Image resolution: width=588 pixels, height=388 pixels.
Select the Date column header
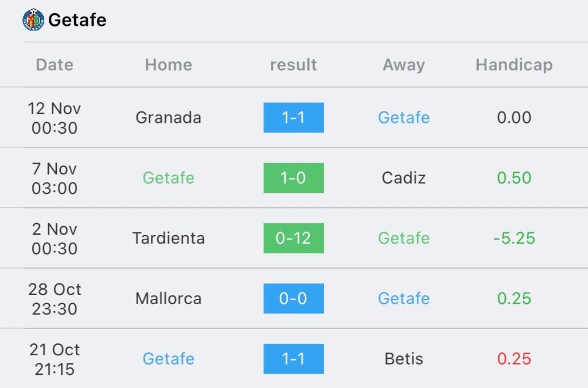point(55,64)
